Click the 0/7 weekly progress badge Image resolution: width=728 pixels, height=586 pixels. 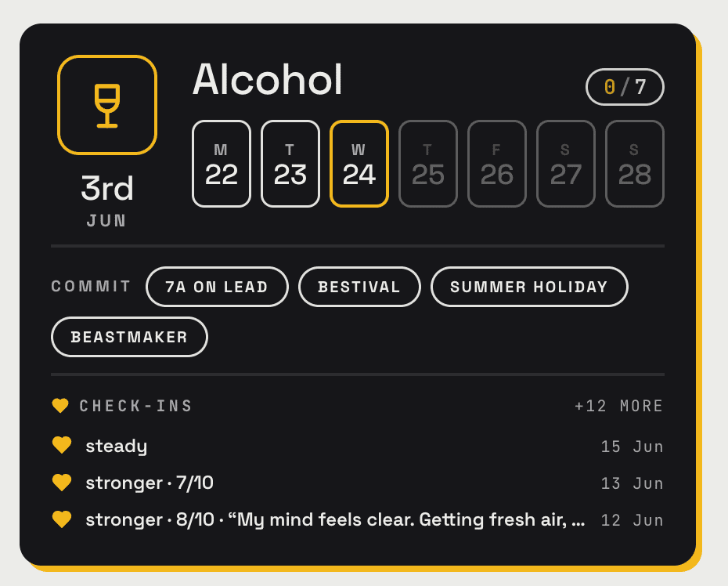tap(625, 87)
